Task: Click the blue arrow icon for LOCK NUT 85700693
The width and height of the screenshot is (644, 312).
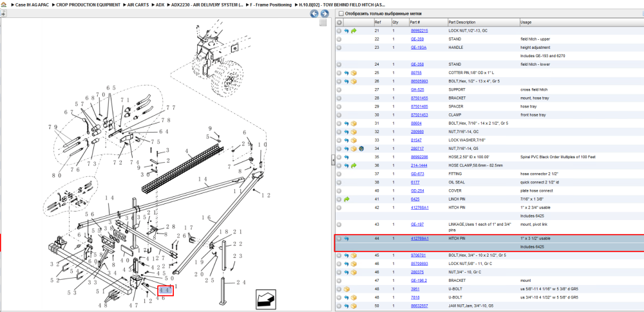Action: pos(346,264)
